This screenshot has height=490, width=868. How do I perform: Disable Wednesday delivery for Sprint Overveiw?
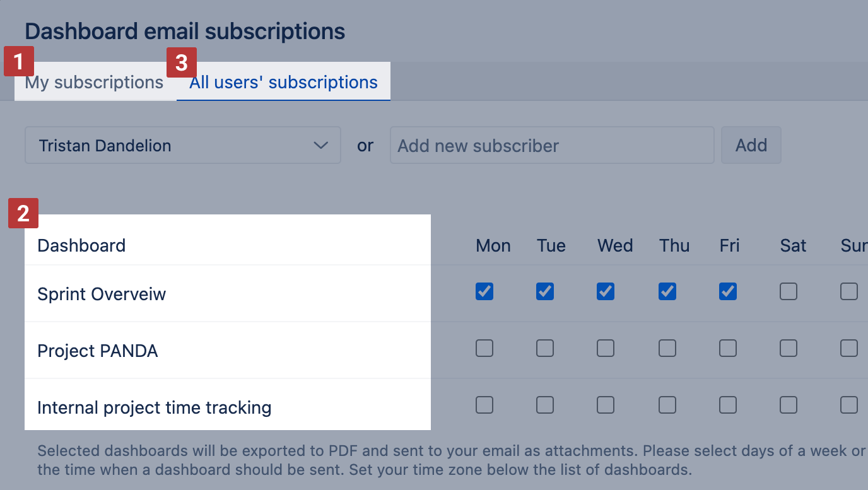605,291
